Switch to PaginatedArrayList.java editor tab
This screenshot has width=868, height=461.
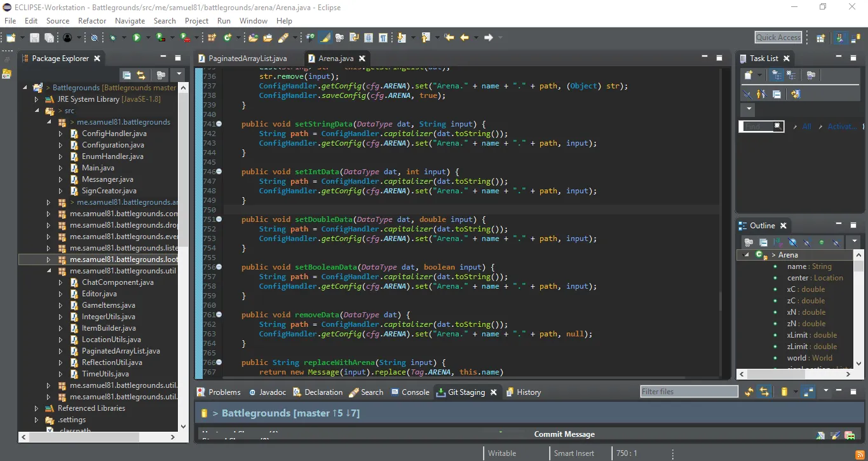point(247,58)
